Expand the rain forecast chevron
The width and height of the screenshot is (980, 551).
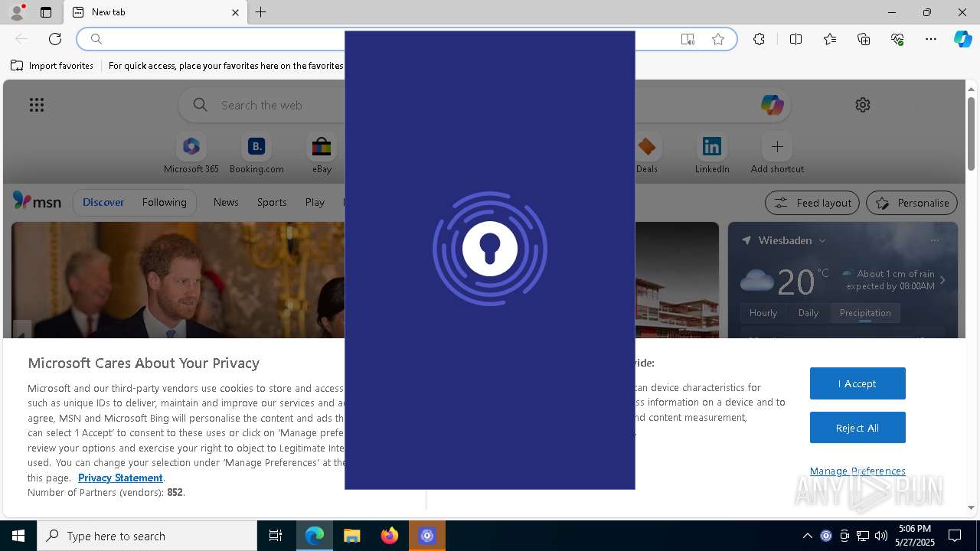942,280
